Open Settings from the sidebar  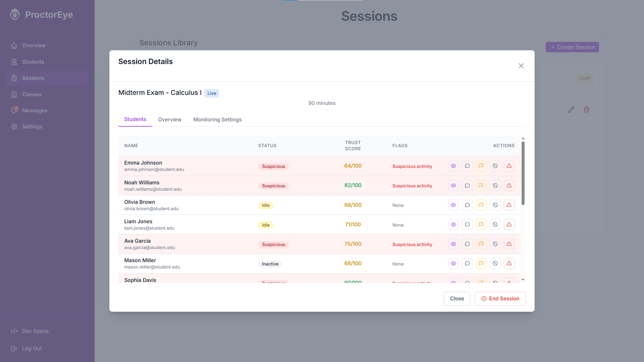click(x=32, y=126)
